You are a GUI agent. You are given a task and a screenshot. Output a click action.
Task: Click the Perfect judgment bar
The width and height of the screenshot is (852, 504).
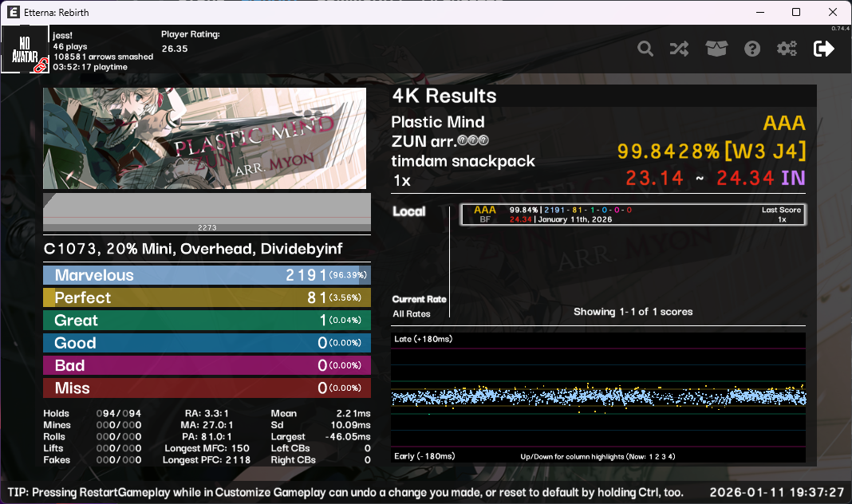point(207,297)
